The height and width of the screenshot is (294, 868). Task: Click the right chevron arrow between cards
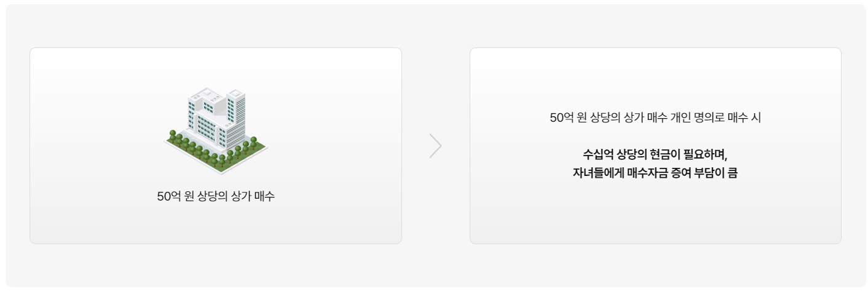435,146
